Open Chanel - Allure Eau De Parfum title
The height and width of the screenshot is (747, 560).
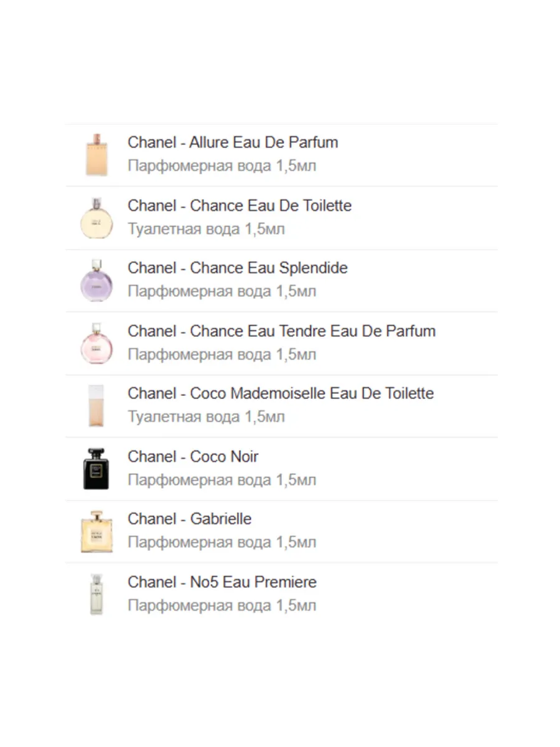click(233, 143)
